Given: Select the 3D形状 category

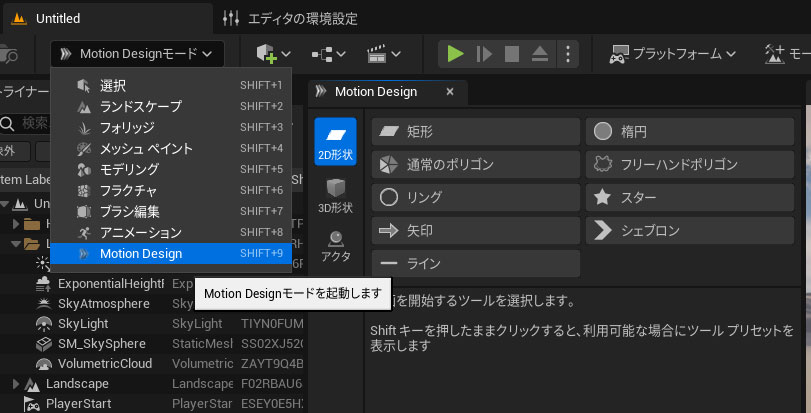Looking at the screenshot, I should coord(335,196).
